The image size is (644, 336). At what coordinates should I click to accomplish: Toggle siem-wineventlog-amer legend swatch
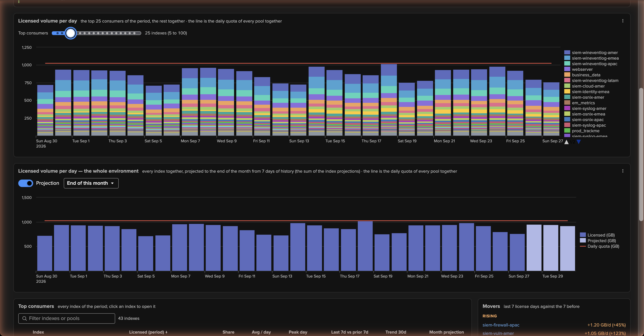tap(567, 53)
